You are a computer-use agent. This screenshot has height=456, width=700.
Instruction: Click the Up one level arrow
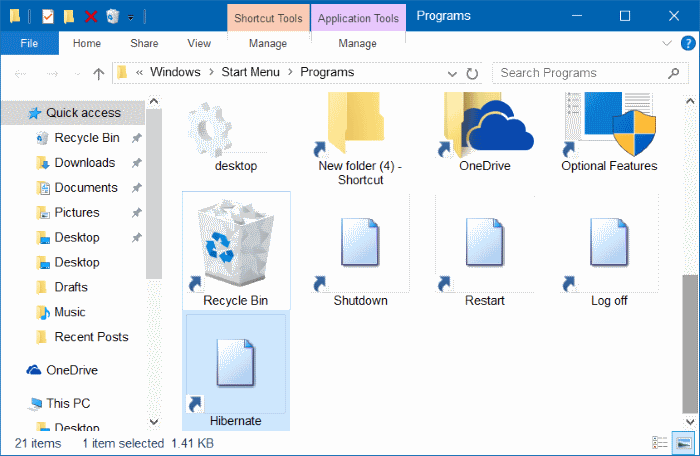[x=98, y=73]
